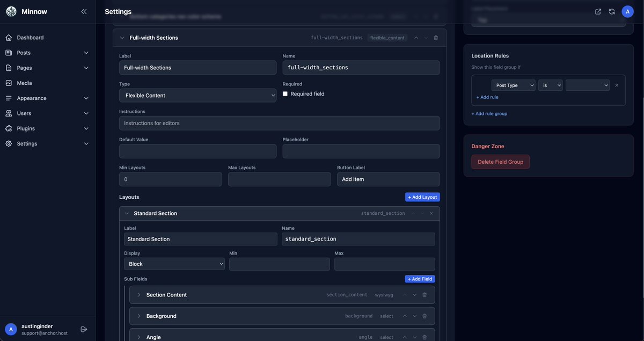Click the Settings gear icon in the sidebar
The width and height of the screenshot is (644, 341).
[x=9, y=143]
